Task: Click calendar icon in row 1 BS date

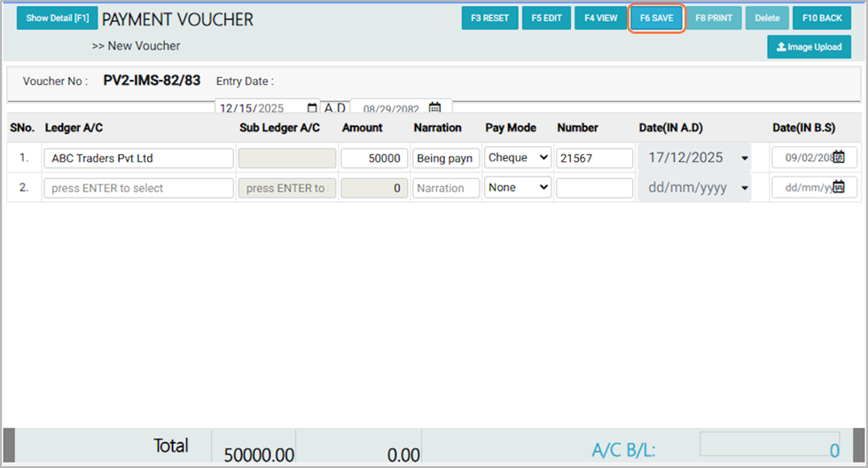Action: pos(838,158)
